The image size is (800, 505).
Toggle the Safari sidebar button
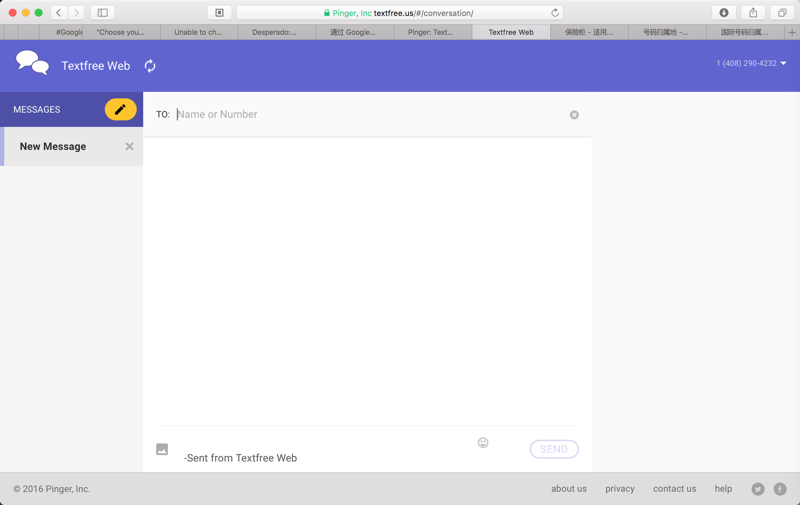click(103, 12)
